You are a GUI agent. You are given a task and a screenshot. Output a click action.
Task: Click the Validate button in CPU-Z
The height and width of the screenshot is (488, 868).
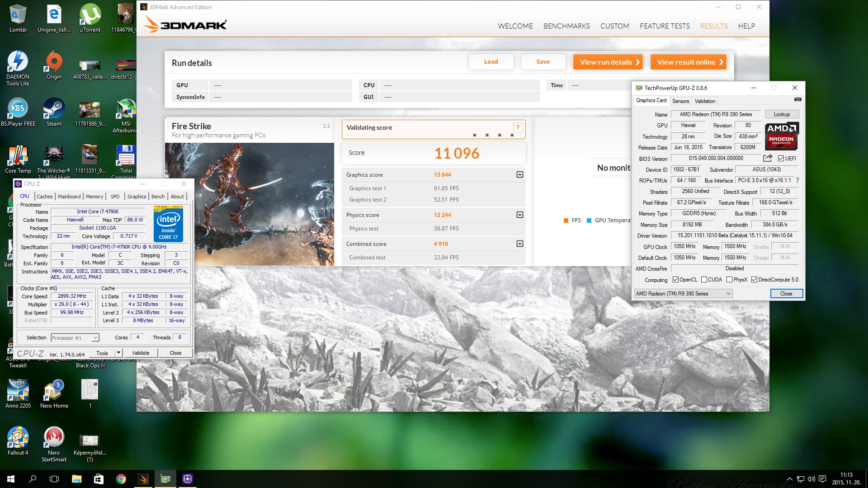coord(141,353)
